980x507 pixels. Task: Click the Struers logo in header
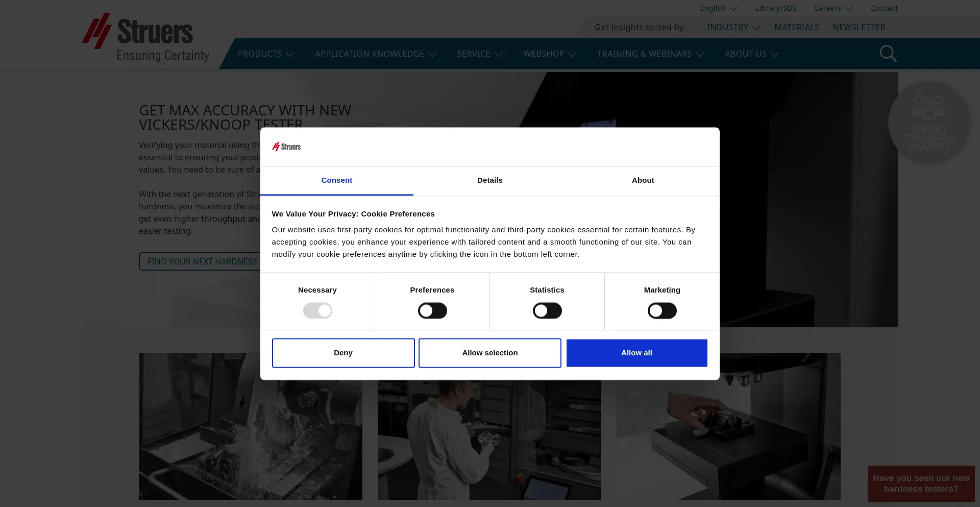coord(146,38)
